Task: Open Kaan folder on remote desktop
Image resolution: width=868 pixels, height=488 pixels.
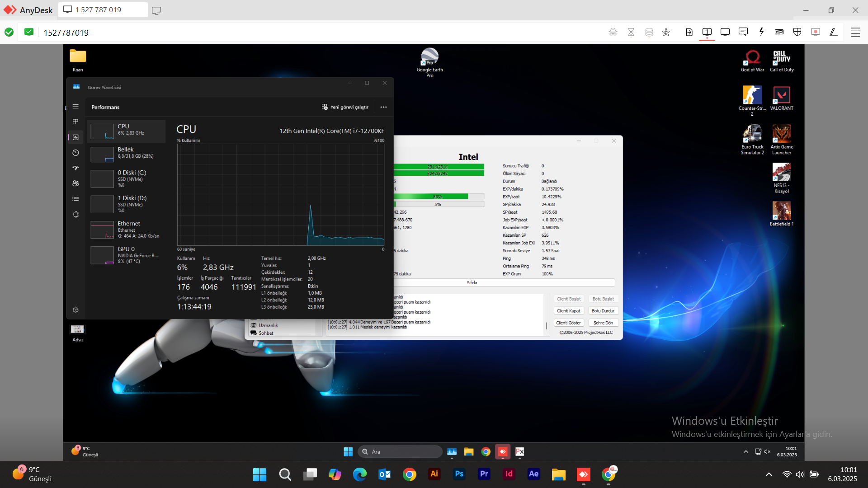Action: pyautogui.click(x=78, y=60)
